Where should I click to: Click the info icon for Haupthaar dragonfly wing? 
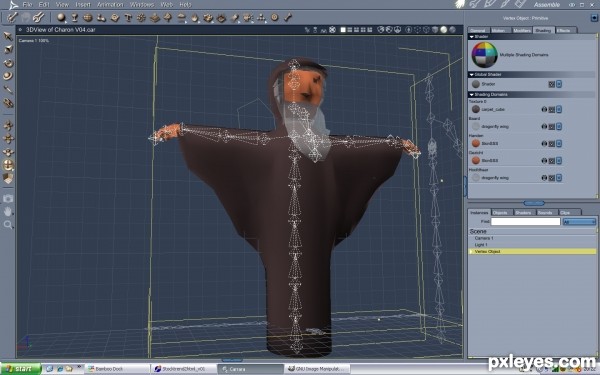tap(544, 178)
